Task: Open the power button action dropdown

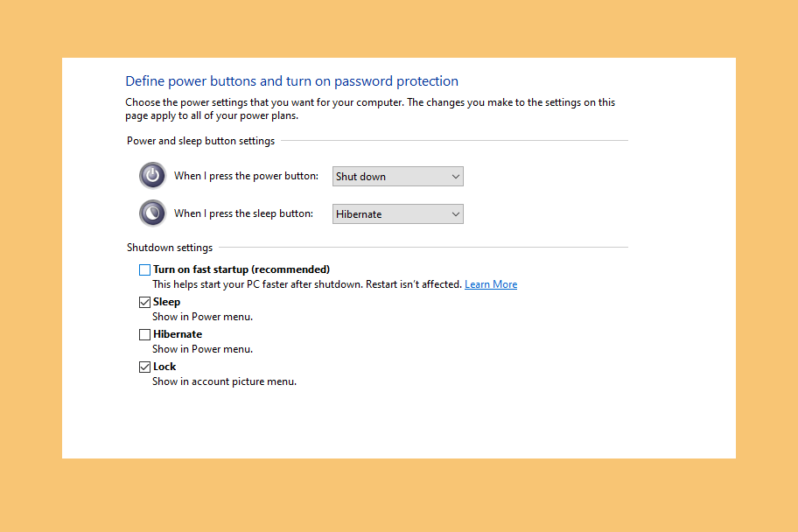Action: (398, 176)
